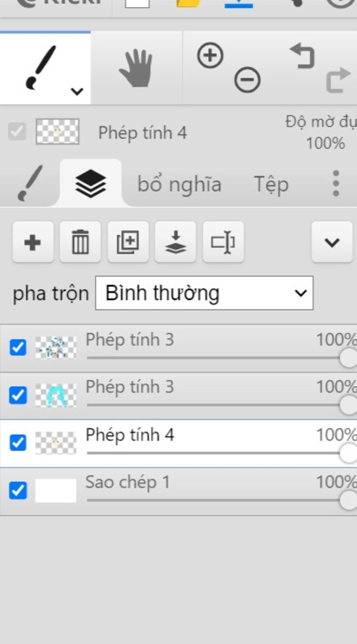Hide the Sao chép 1 layer

[x=18, y=490]
